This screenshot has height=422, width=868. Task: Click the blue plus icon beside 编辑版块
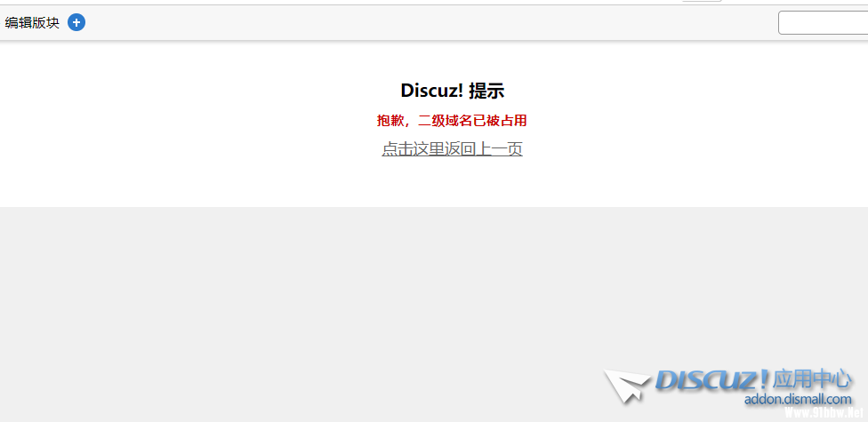76,23
